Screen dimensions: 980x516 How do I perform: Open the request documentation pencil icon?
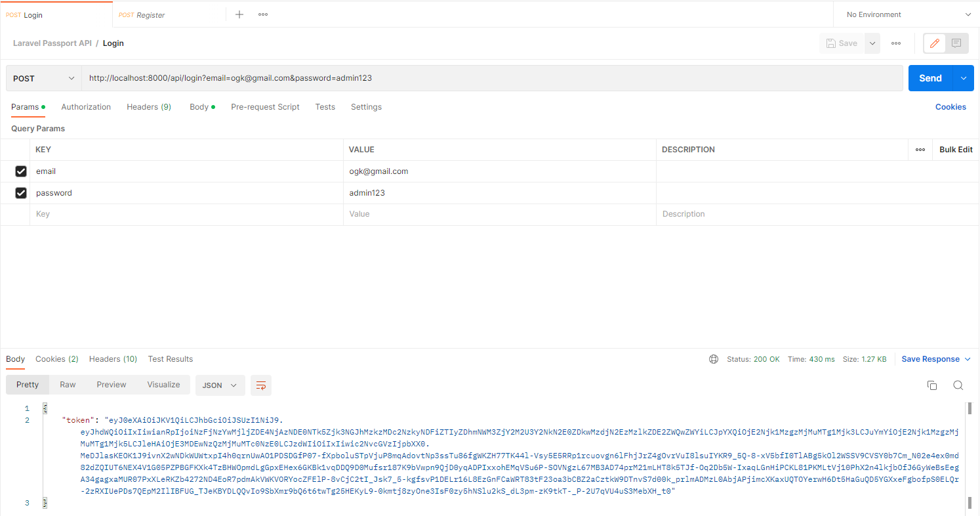[934, 43]
